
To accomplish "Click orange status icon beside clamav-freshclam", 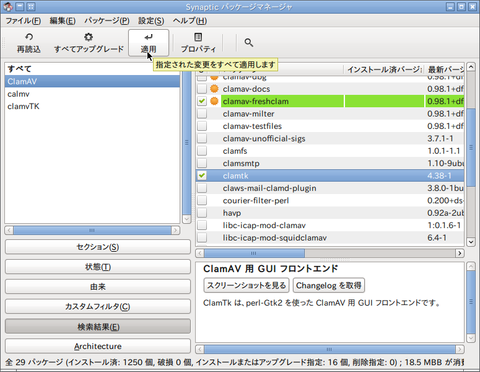I will click(214, 101).
